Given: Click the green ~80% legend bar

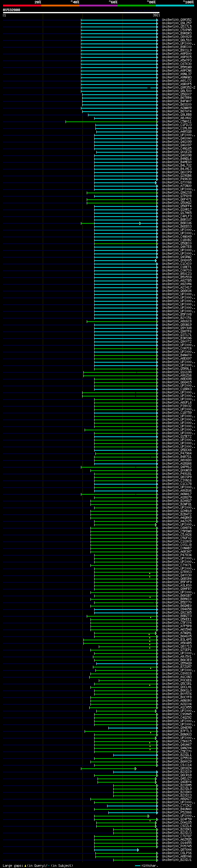Looking at the screenshot, I should click(x=137, y=6).
